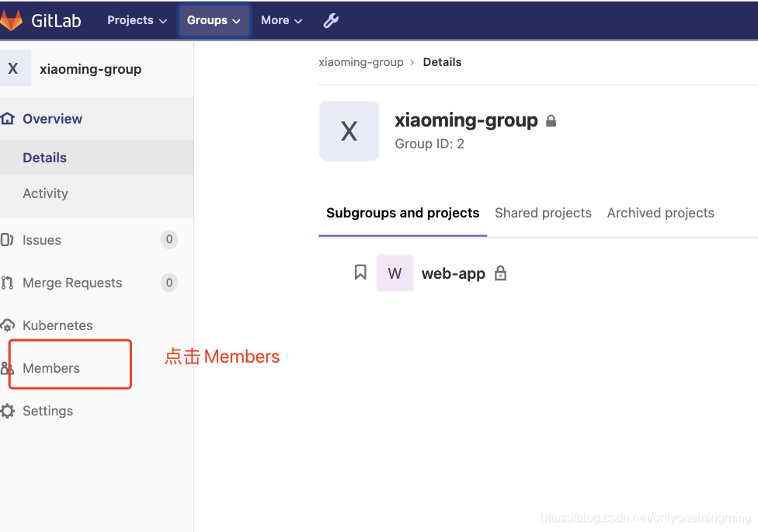Open the Projects dropdown menu
The height and width of the screenshot is (532, 758).
pyautogui.click(x=137, y=20)
